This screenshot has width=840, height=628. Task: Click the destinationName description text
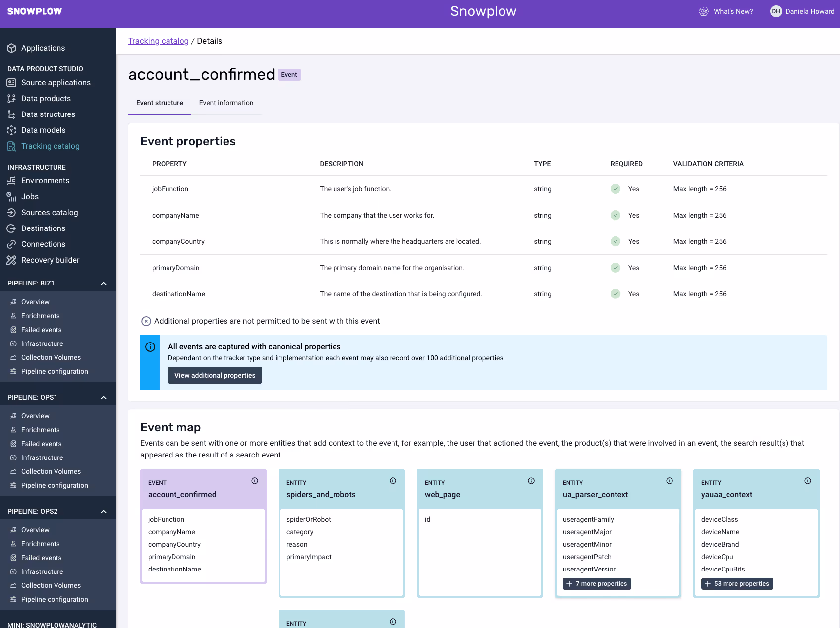tap(401, 294)
